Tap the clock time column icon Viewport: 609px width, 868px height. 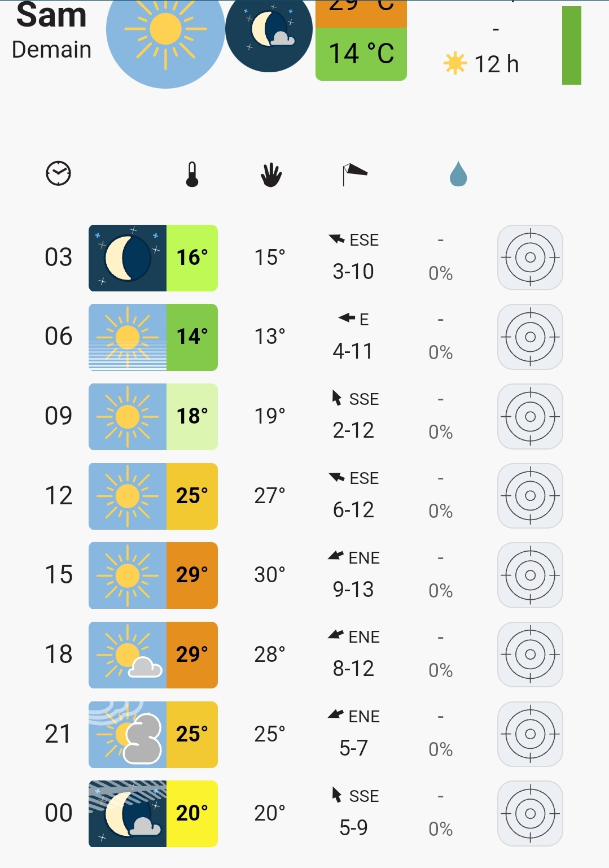58,173
